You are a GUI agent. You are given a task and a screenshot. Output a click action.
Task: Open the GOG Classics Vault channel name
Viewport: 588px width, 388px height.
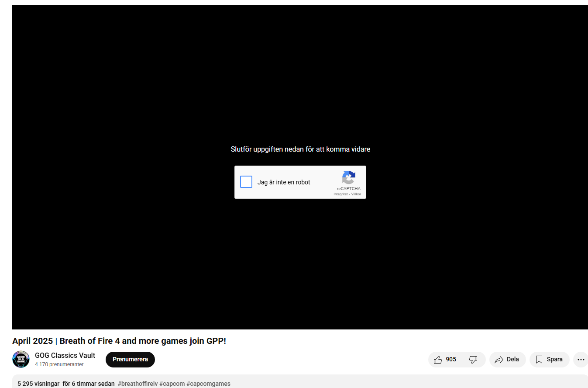[x=65, y=355]
